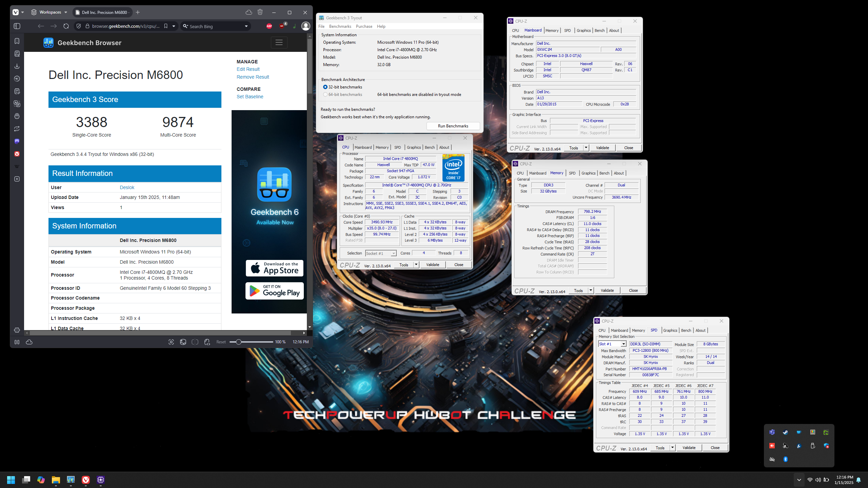Open a new tab with the plus button
This screenshot has height=488, width=868.
pyautogui.click(x=138, y=12)
